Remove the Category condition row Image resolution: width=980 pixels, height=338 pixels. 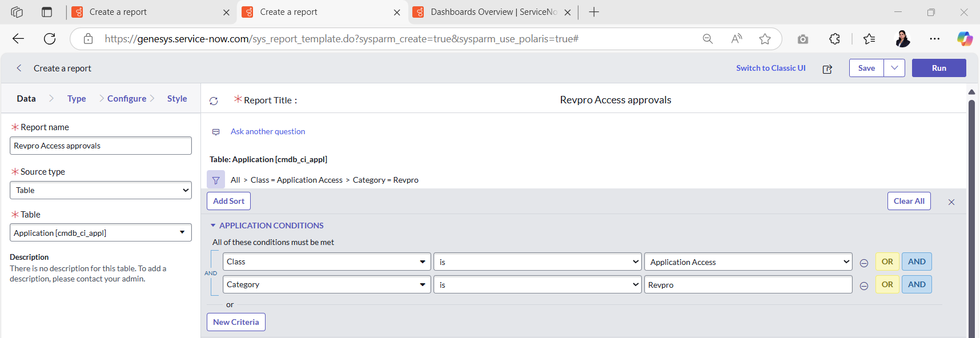(864, 286)
